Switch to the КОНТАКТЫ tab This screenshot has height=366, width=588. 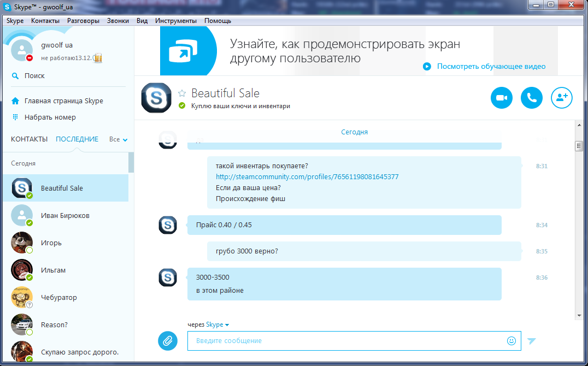(x=29, y=139)
